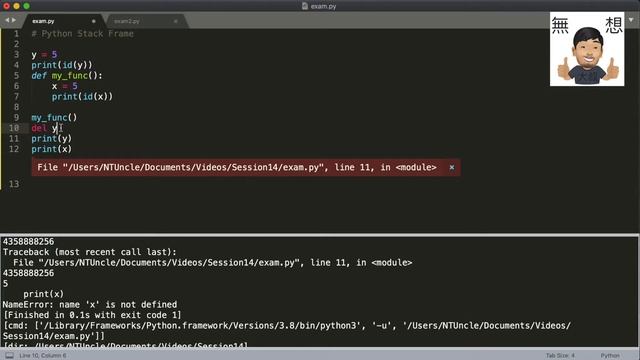Click line number 10 in the gutter
The height and width of the screenshot is (360, 640).
(14, 128)
